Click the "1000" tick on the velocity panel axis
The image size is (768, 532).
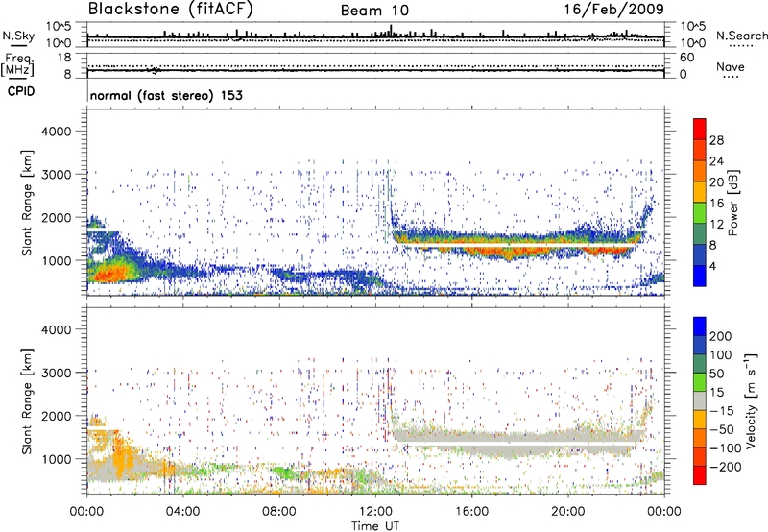click(x=57, y=460)
